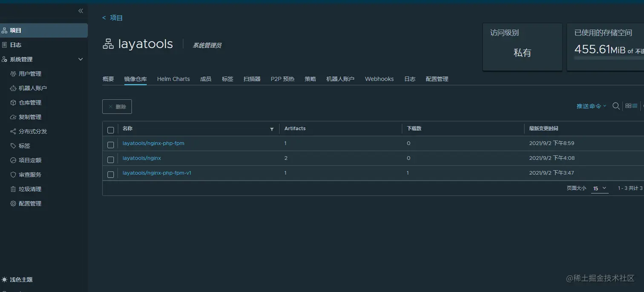Image resolution: width=644 pixels, height=292 pixels.
Task: Click the '1 - 3 共计 3' pagination text
Action: [x=630, y=188]
